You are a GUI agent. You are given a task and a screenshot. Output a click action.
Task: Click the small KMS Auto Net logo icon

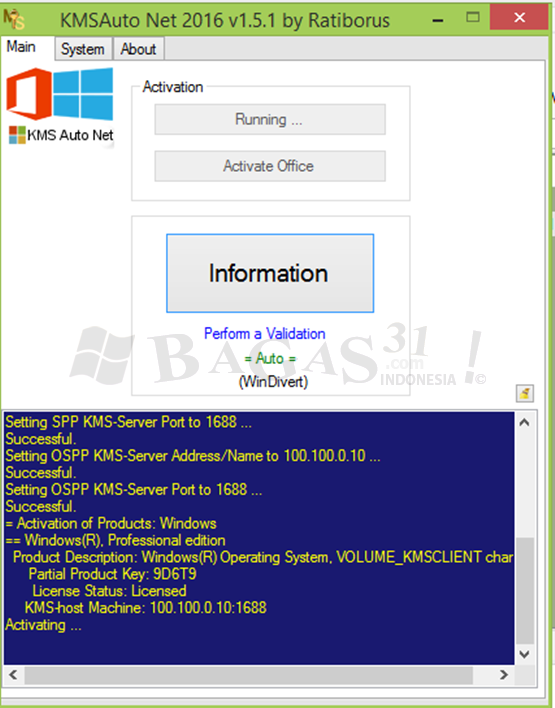pyautogui.click(x=18, y=135)
